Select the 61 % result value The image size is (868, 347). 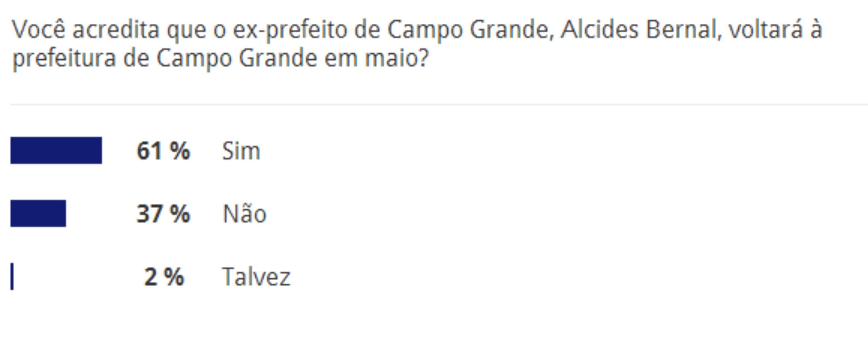[163, 151]
